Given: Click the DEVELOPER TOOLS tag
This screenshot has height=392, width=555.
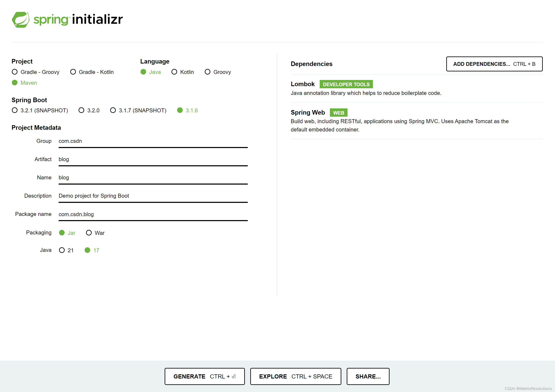Looking at the screenshot, I should click(x=346, y=84).
